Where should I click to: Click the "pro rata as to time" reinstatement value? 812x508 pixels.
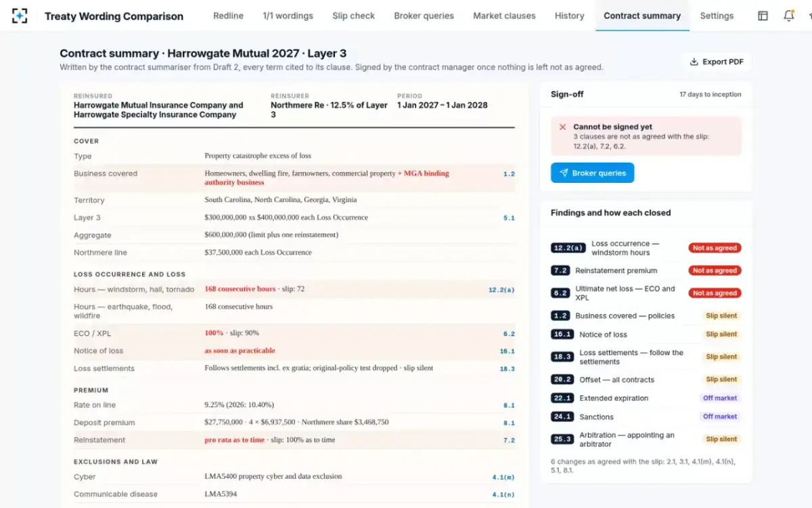(234, 440)
